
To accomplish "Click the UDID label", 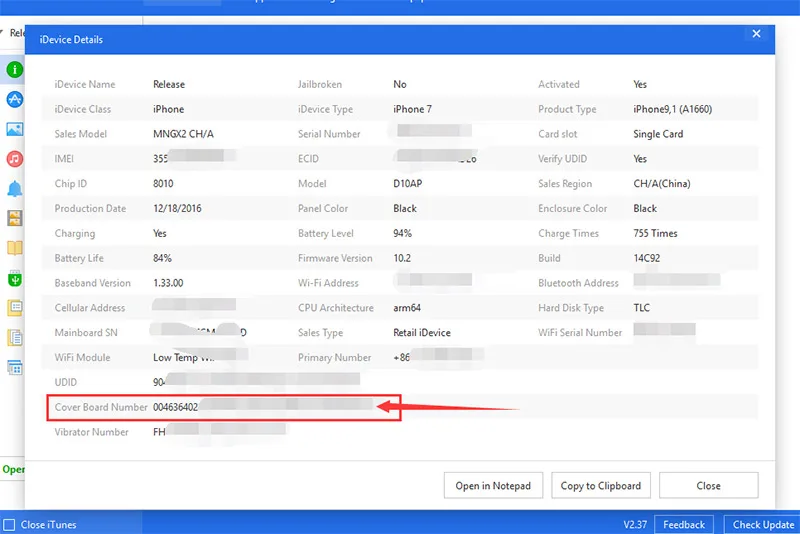I will pyautogui.click(x=65, y=382).
